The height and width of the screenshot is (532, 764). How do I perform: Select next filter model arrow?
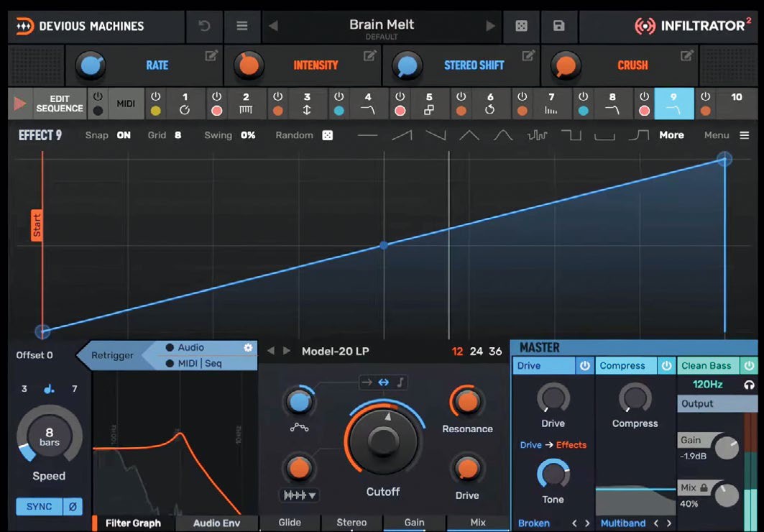[x=287, y=351]
